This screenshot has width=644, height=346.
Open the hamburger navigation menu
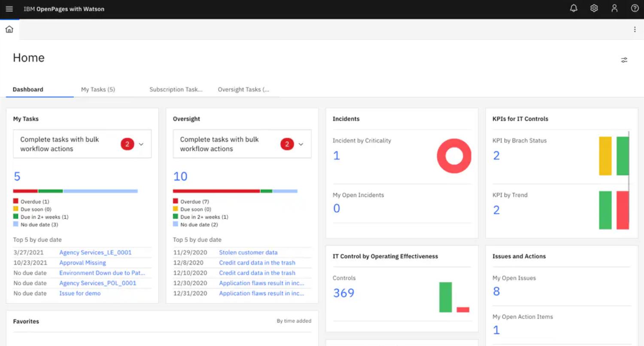9,9
